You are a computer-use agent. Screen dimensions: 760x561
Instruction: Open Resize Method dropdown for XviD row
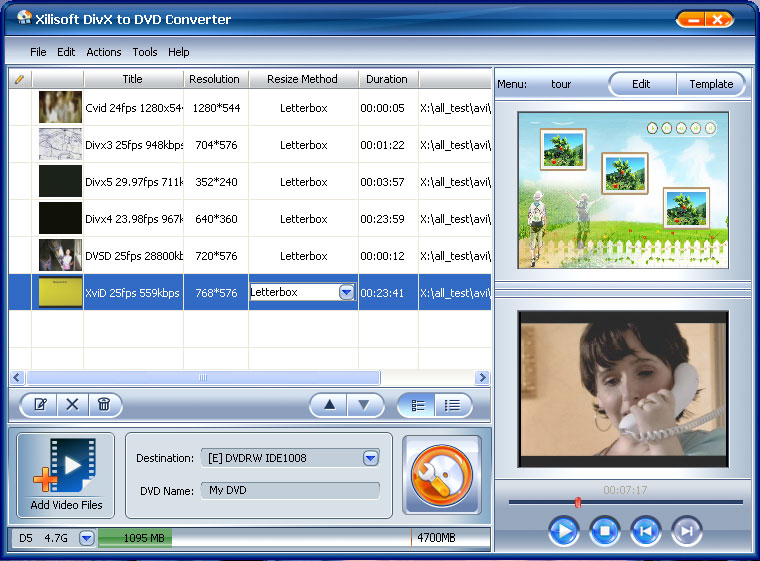pos(347,292)
